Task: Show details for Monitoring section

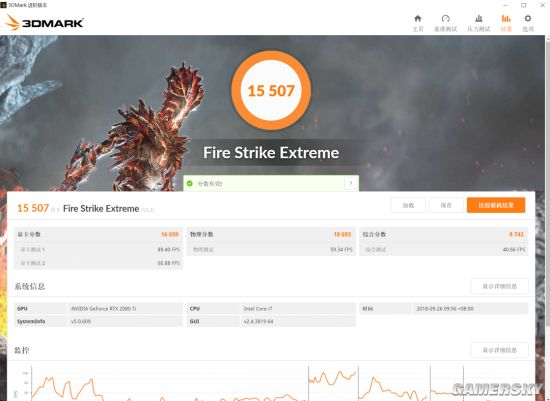Action: (499, 350)
